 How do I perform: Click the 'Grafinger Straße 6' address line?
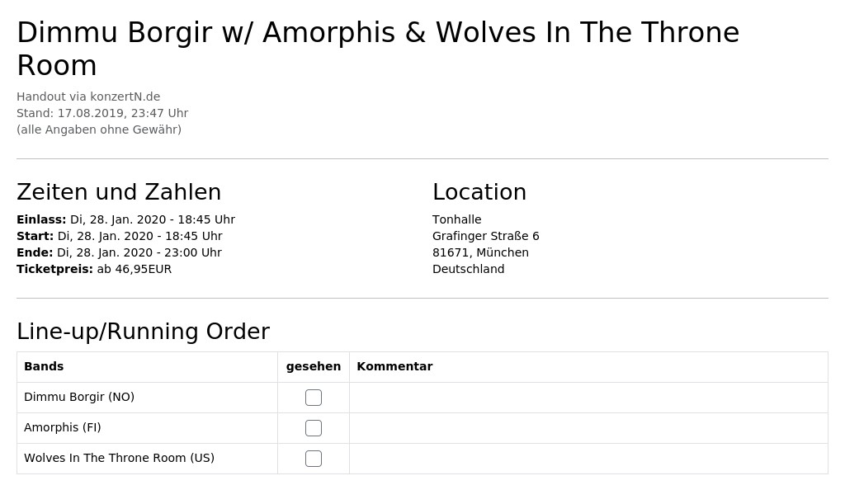[485, 236]
